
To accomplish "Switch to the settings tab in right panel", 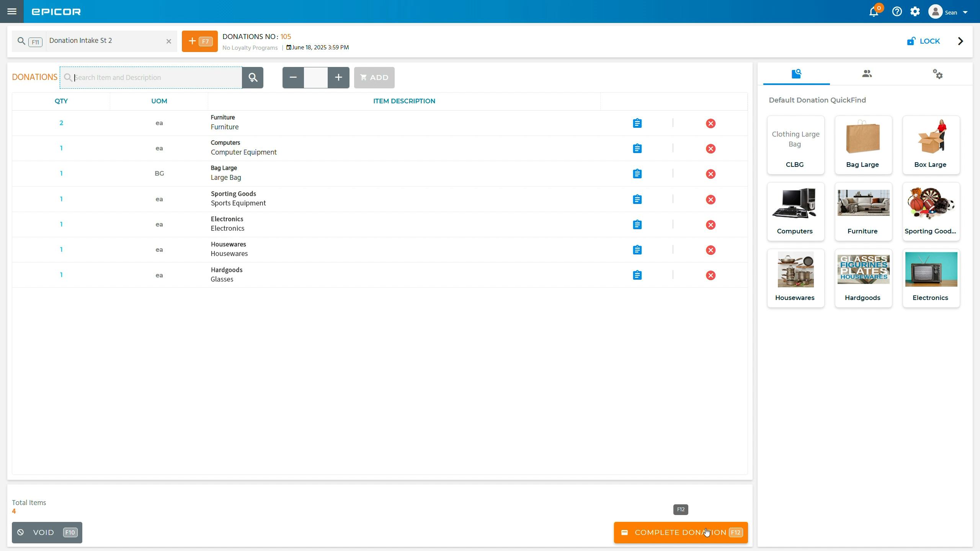I will click(x=938, y=74).
